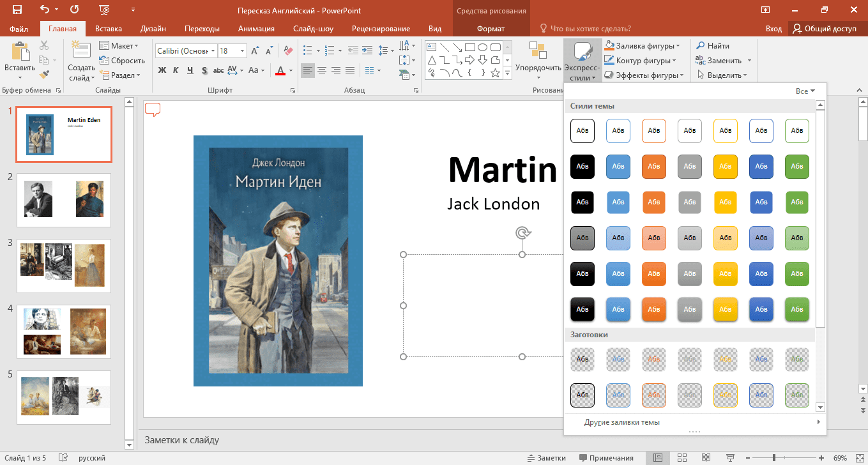This screenshot has width=868, height=465.
Task: Open the Эффекты фигуры dropdown
Action: (x=644, y=75)
